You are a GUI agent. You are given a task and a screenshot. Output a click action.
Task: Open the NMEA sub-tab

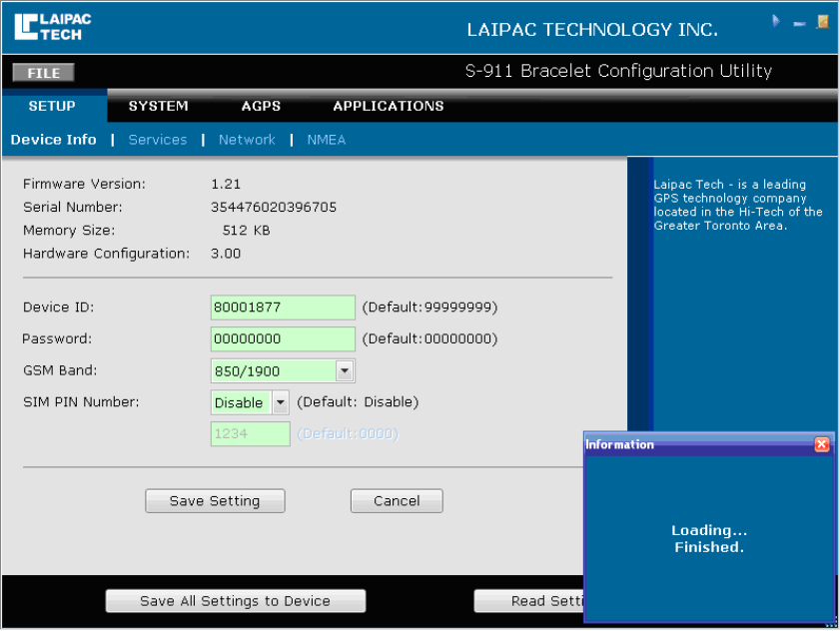coord(327,140)
